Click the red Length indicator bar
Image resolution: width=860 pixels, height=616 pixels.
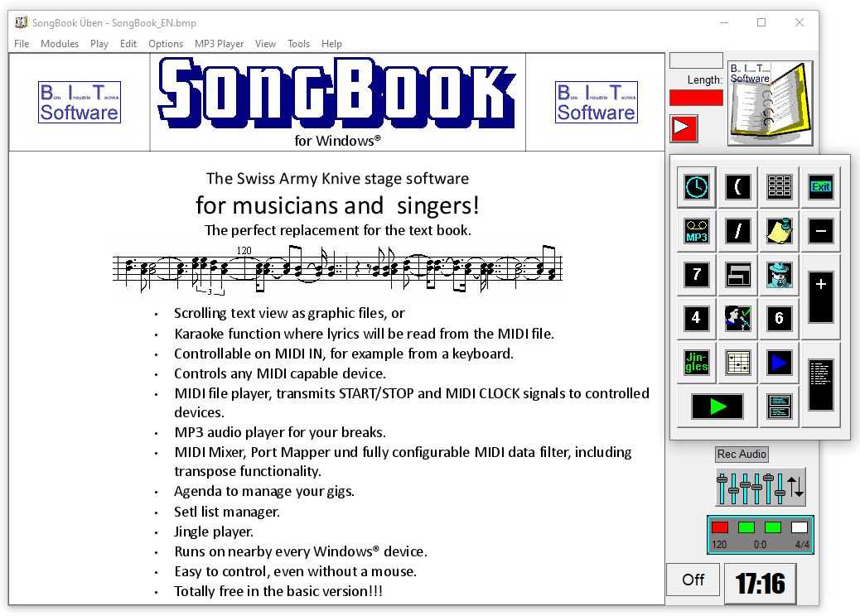(x=696, y=98)
